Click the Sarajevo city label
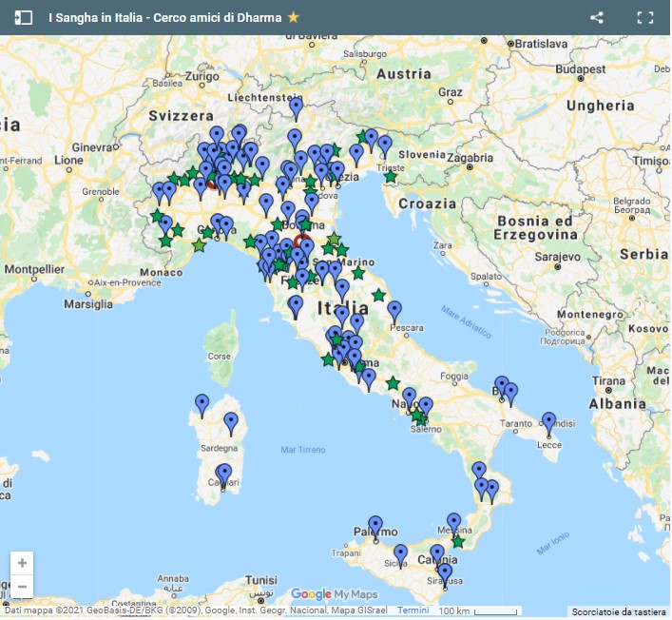 tap(558, 257)
